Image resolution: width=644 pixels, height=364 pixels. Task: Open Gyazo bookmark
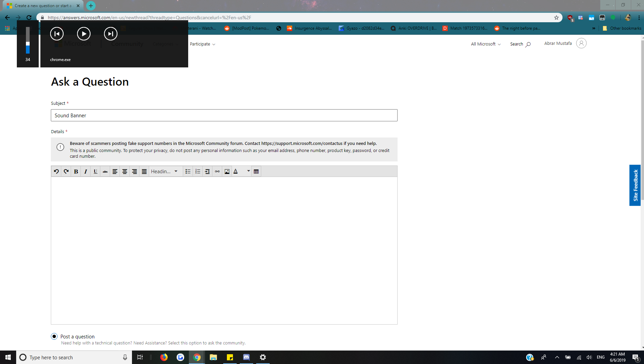coord(362,28)
